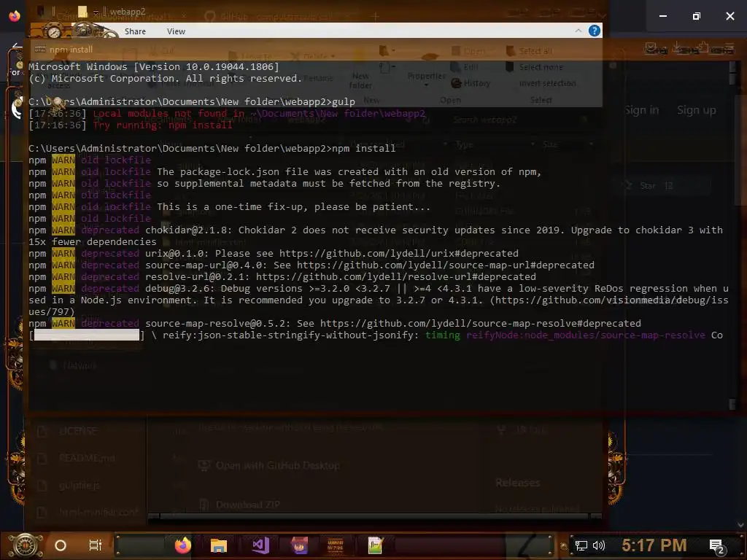Image resolution: width=747 pixels, height=560 pixels.
Task: Click the Firefox logo in the title bar
Action: [15, 16]
